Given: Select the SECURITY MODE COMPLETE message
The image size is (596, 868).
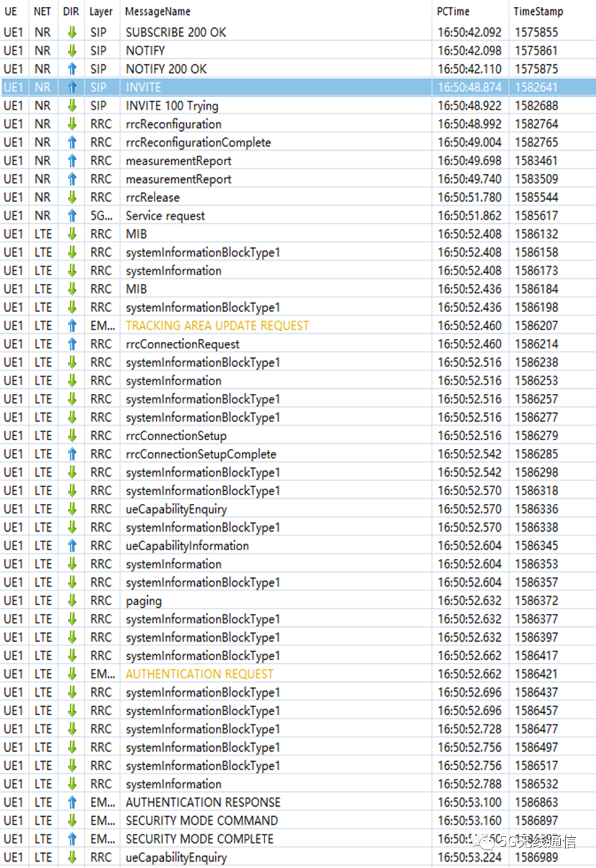Looking at the screenshot, I should pos(199,839).
